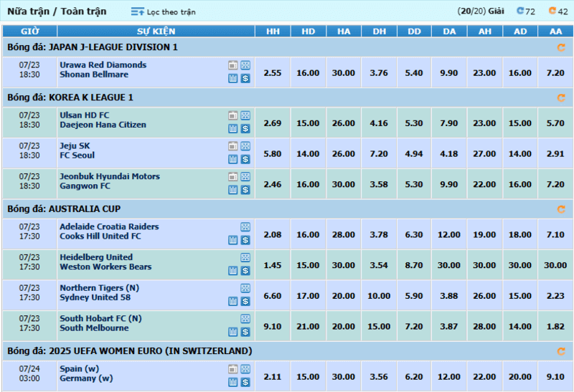This screenshot has width=574, height=392.
Task: Select AA odds 9.10 for Spain match
Action: [555, 377]
